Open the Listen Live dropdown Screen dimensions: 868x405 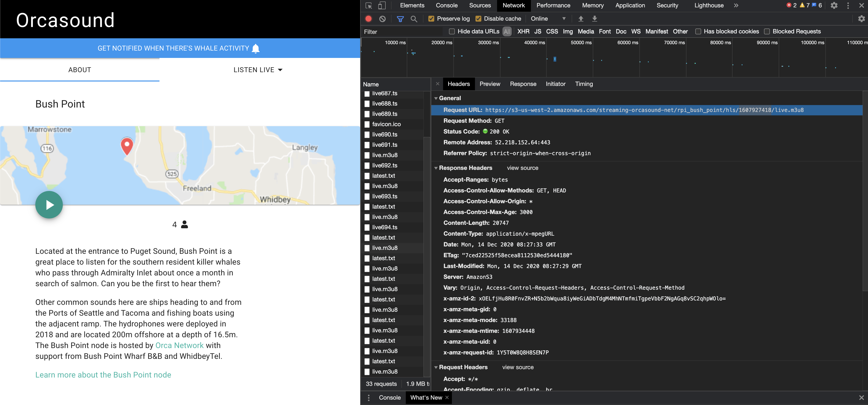(258, 70)
